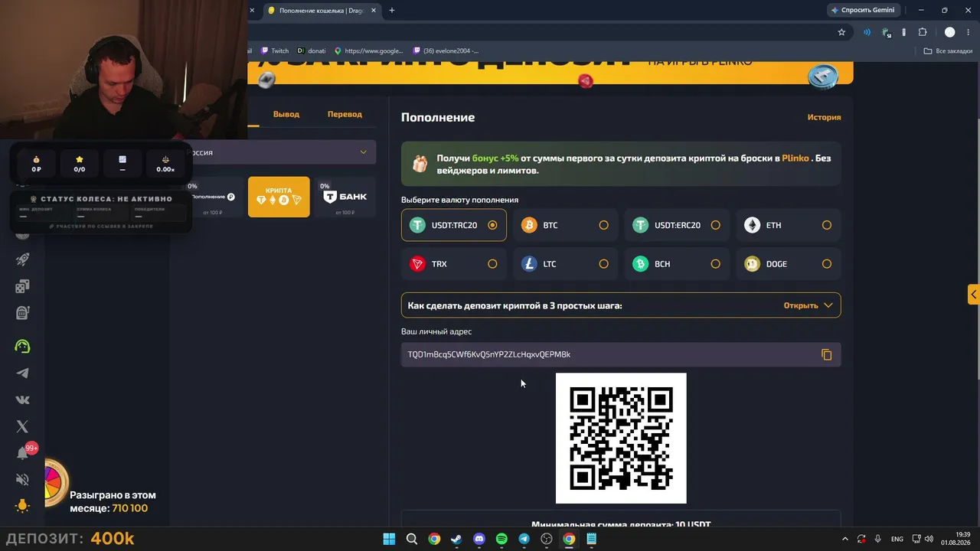Select TRX as deposit currency
The width and height of the screenshot is (980, 551).
[x=454, y=264]
